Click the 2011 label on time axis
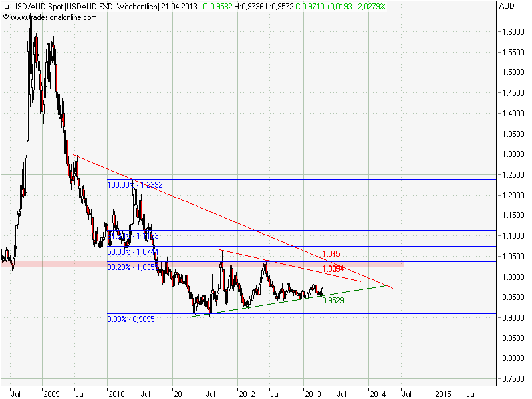The height and width of the screenshot is (399, 532). pyautogui.click(x=182, y=393)
